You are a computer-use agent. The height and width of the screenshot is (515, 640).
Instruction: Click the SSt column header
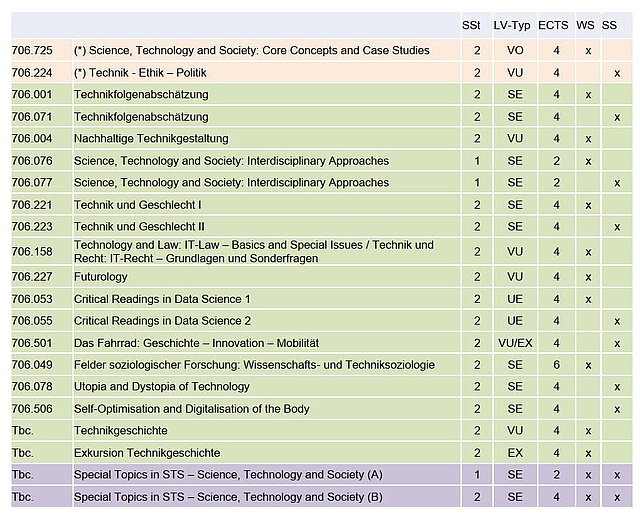point(471,25)
